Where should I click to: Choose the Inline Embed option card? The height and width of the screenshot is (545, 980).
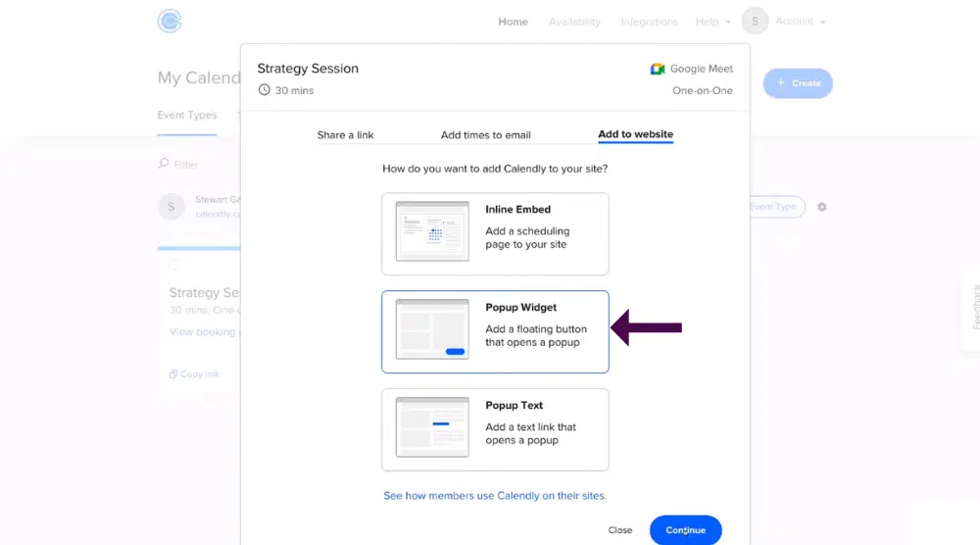pos(495,233)
